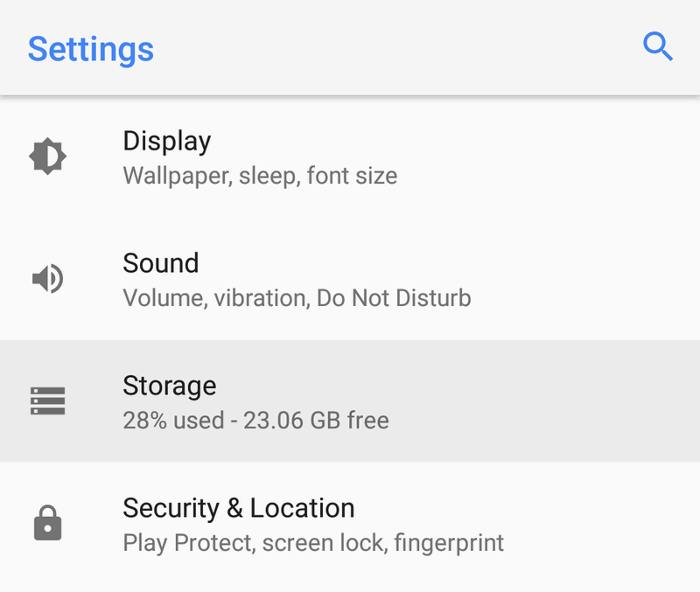The height and width of the screenshot is (592, 700).
Task: Open Display settings
Action: 350,157
